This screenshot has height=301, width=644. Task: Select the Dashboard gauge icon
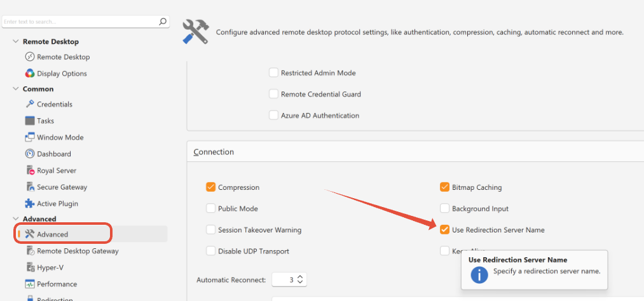tap(29, 154)
